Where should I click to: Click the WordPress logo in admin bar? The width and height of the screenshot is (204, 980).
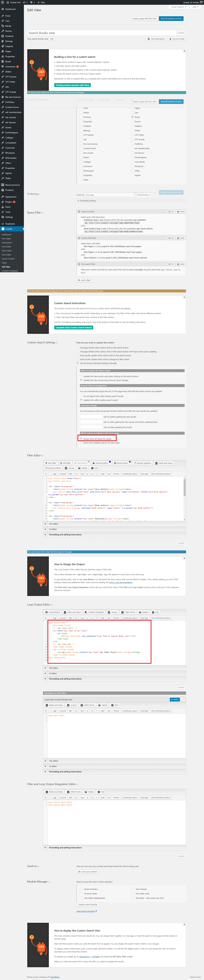3,2
